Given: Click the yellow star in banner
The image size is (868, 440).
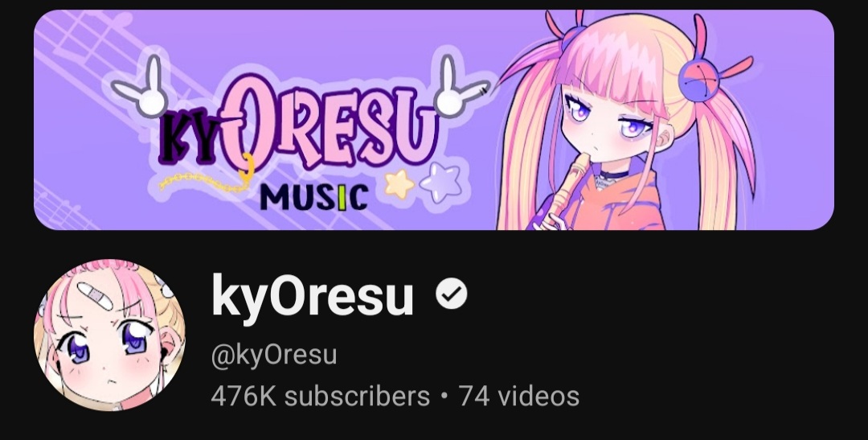Looking at the screenshot, I should click(399, 183).
